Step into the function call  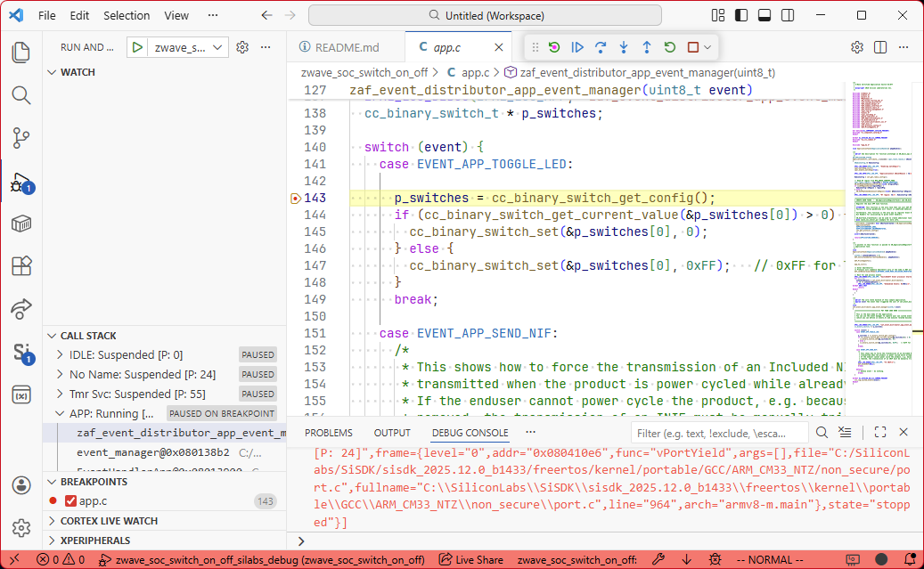624,47
